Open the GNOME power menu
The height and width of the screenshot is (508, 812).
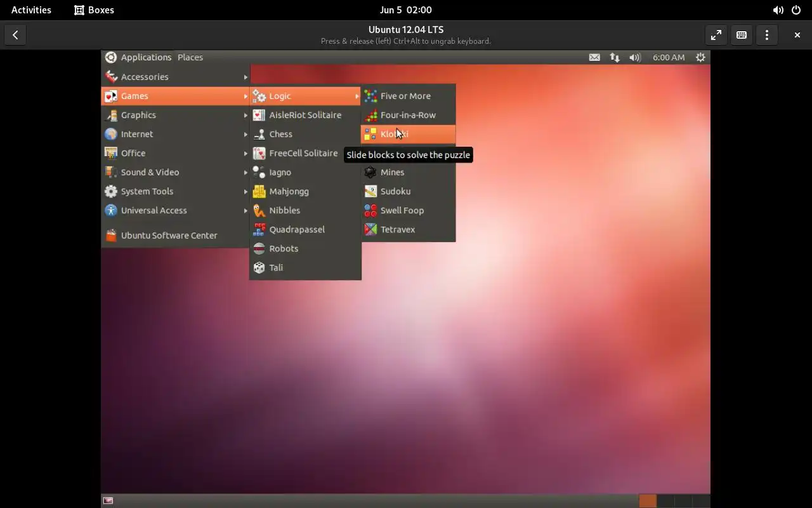pyautogui.click(x=796, y=10)
